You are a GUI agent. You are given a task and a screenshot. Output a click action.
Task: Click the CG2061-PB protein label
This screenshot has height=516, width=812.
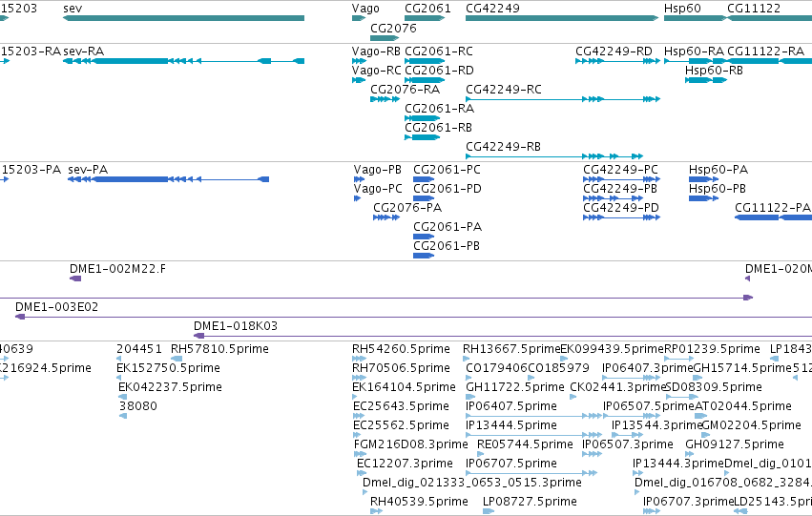pyautogui.click(x=447, y=246)
